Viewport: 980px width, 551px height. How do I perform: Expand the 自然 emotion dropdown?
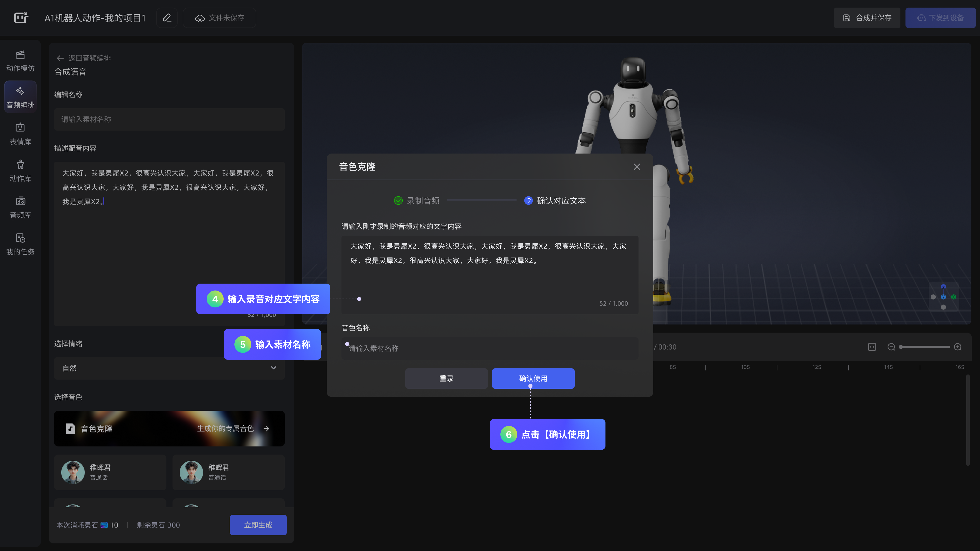169,368
